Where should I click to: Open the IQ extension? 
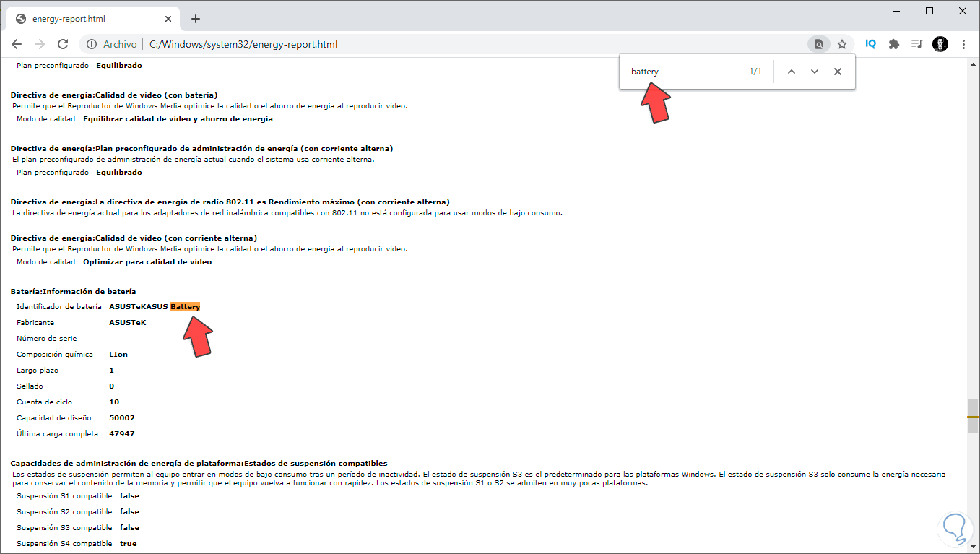click(x=871, y=44)
